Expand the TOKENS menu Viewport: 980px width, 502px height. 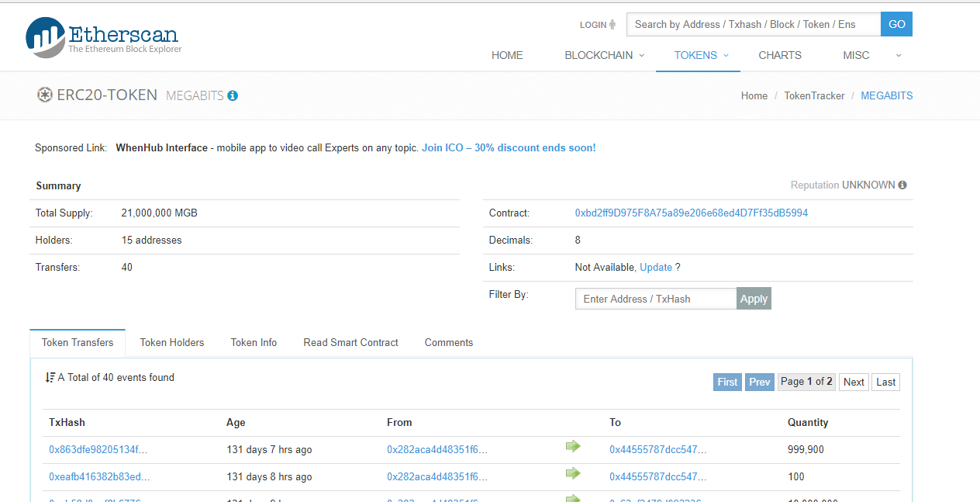point(701,55)
